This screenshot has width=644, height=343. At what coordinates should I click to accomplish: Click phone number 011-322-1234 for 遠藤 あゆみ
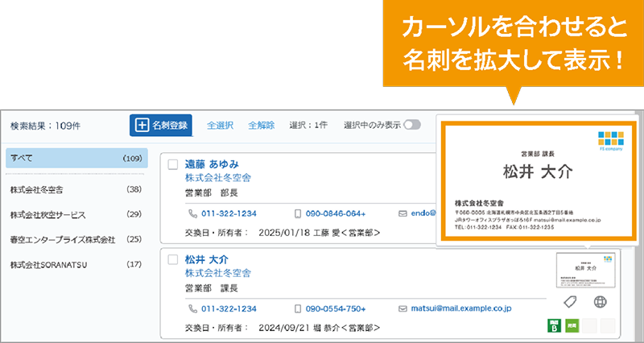[229, 213]
